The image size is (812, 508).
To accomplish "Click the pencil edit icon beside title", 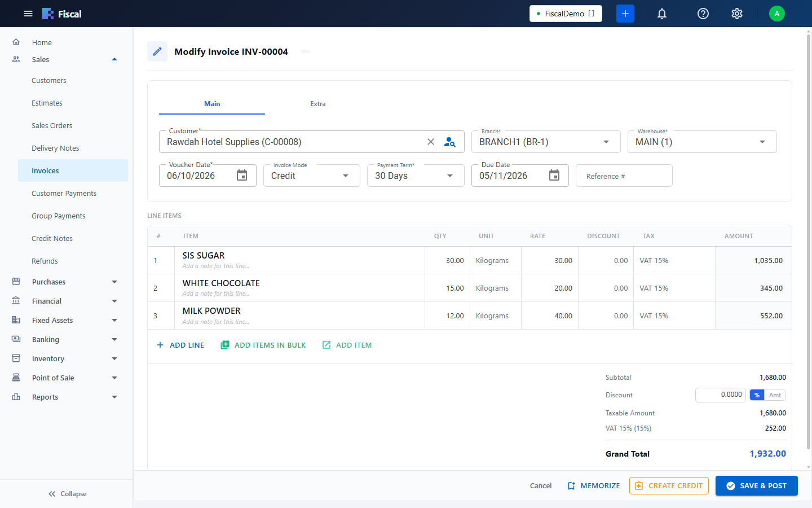I will (157, 51).
